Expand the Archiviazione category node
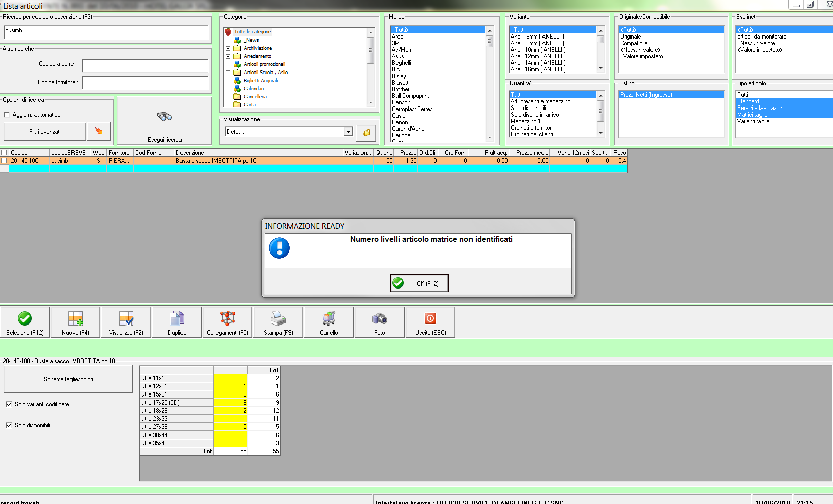Viewport: 833px width, 504px height. (x=228, y=48)
